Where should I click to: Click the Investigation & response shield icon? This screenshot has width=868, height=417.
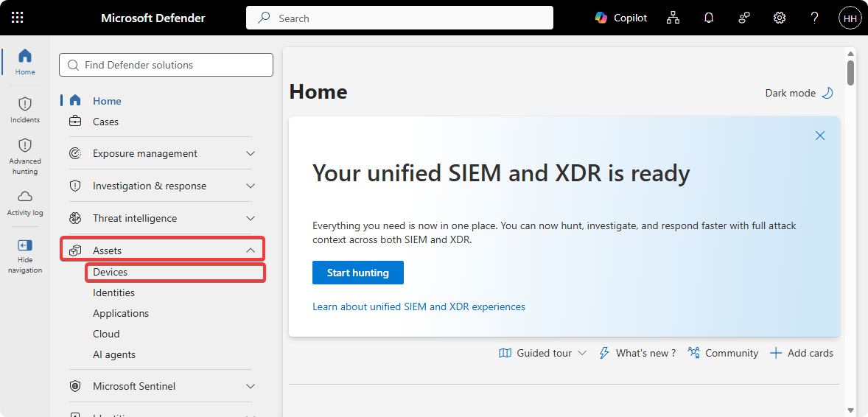pyautogui.click(x=75, y=186)
